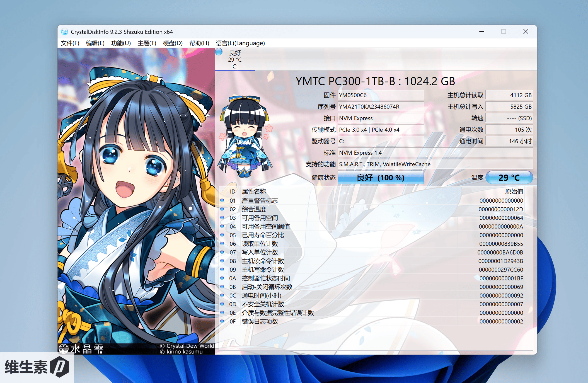Click the status dot for 通电时间(小时) row

point(222,295)
